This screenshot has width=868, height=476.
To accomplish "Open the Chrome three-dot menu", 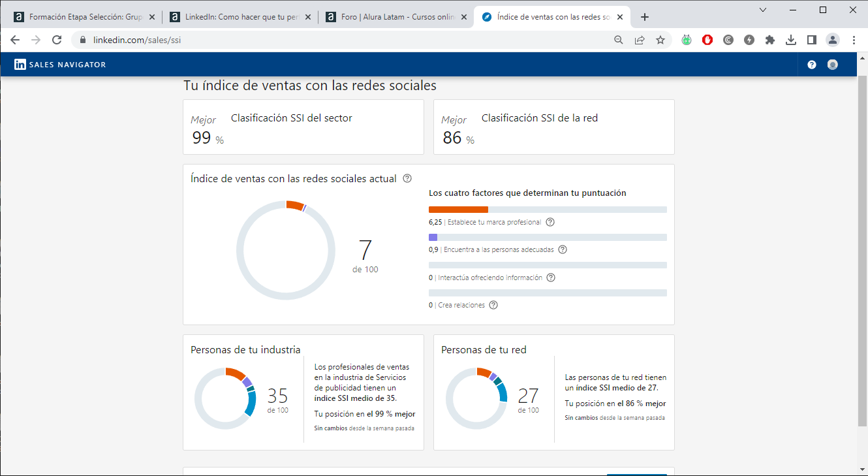I will 854,40.
